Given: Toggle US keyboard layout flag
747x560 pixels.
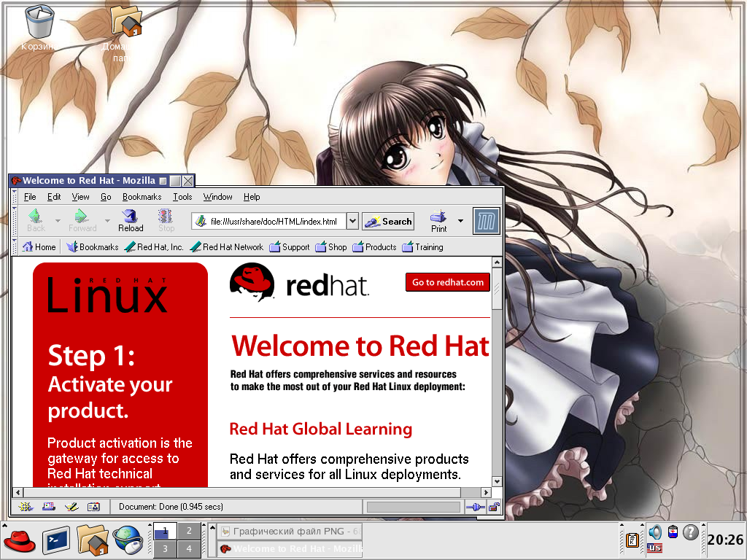Looking at the screenshot, I should (x=654, y=548).
